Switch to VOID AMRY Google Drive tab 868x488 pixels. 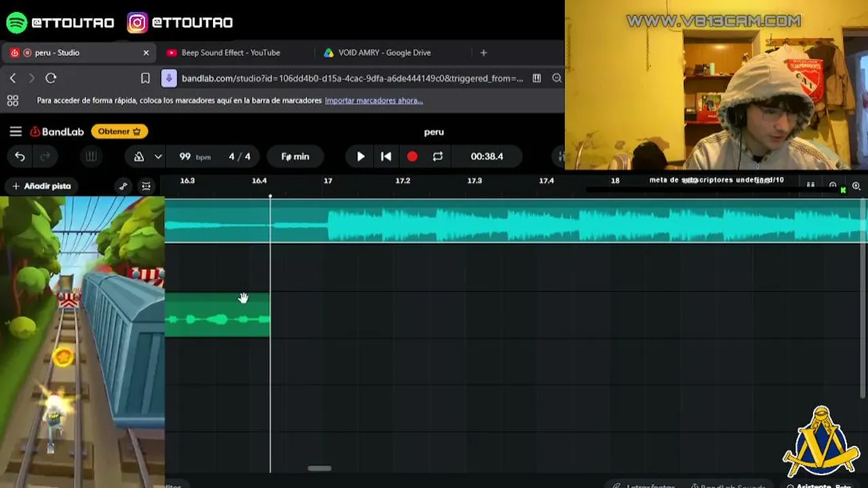[x=384, y=53]
